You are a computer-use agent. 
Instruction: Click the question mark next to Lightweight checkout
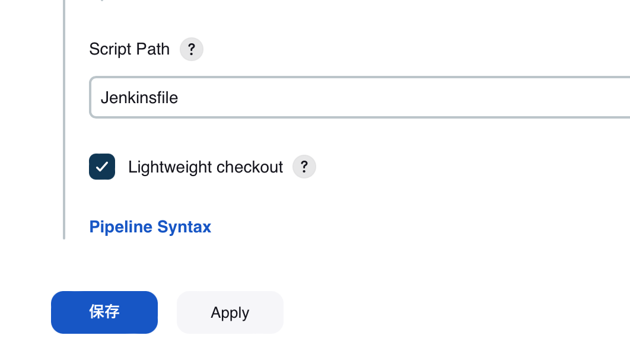pyautogui.click(x=304, y=167)
